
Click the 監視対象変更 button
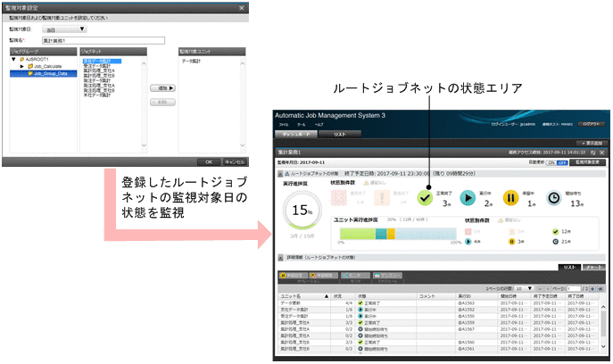pyautogui.click(x=588, y=162)
